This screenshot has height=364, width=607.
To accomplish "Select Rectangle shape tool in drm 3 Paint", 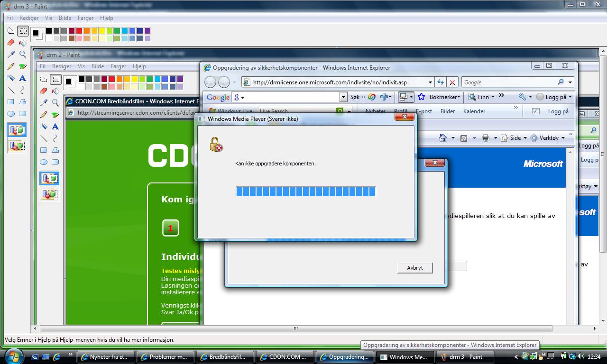I will (x=11, y=102).
